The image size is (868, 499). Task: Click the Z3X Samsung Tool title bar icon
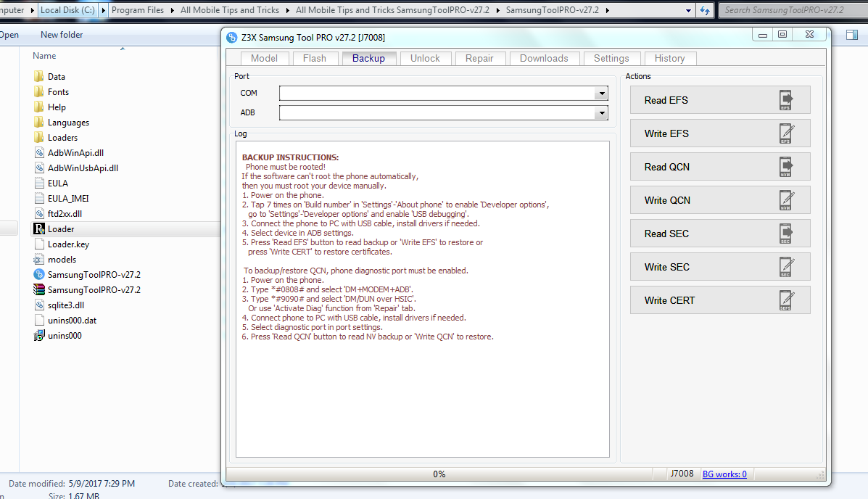click(x=232, y=37)
